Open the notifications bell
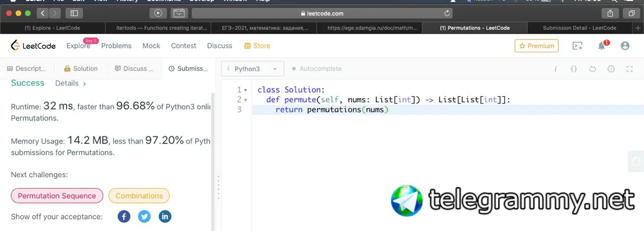 (602, 46)
